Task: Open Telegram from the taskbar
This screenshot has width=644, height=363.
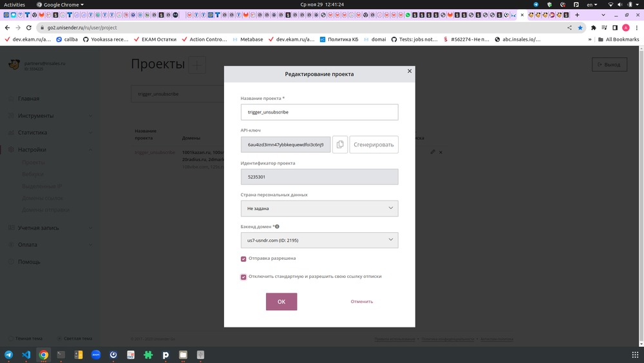Action: (9, 354)
